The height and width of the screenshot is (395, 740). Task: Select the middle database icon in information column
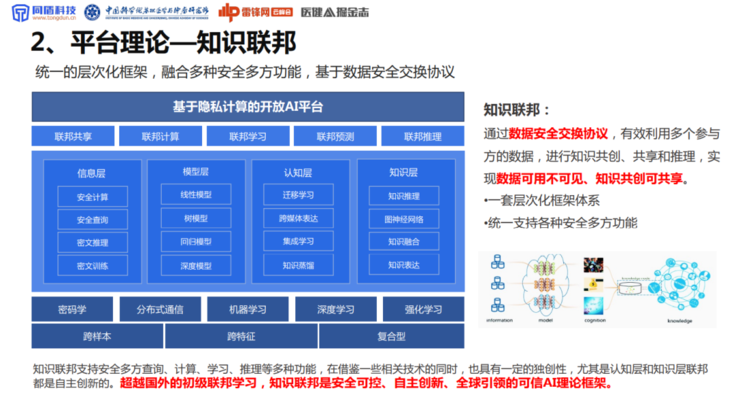coord(497,283)
